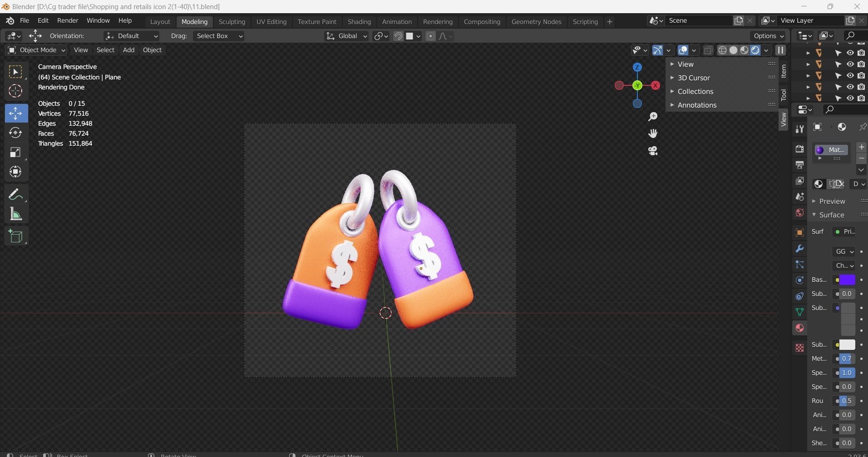Pause the rendered viewport preview

tap(780, 50)
